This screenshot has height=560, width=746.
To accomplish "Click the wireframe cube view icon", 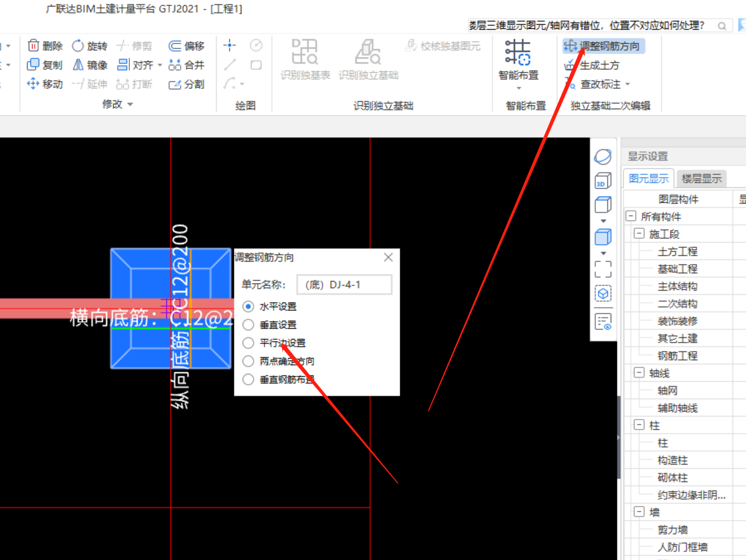I will tap(603, 205).
